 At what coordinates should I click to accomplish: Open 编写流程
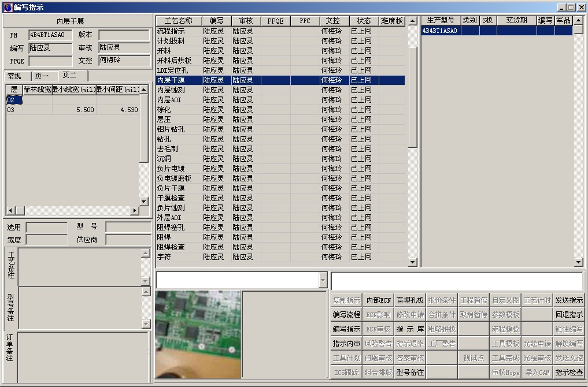click(346, 314)
